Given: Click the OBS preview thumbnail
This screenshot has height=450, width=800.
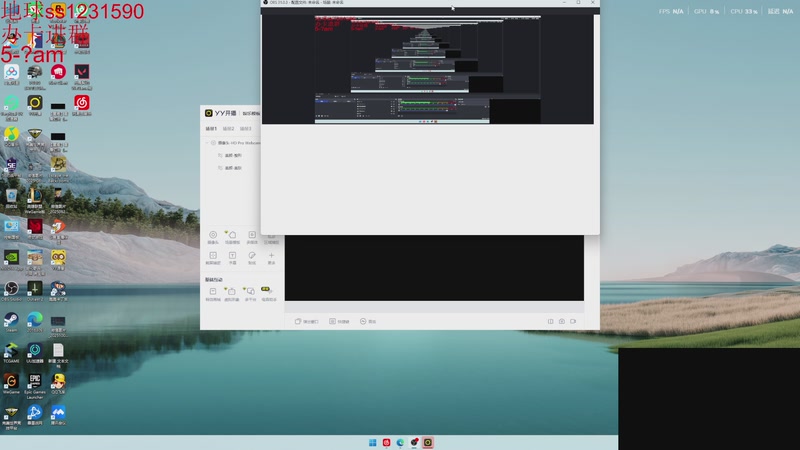Looking at the screenshot, I should (428, 69).
